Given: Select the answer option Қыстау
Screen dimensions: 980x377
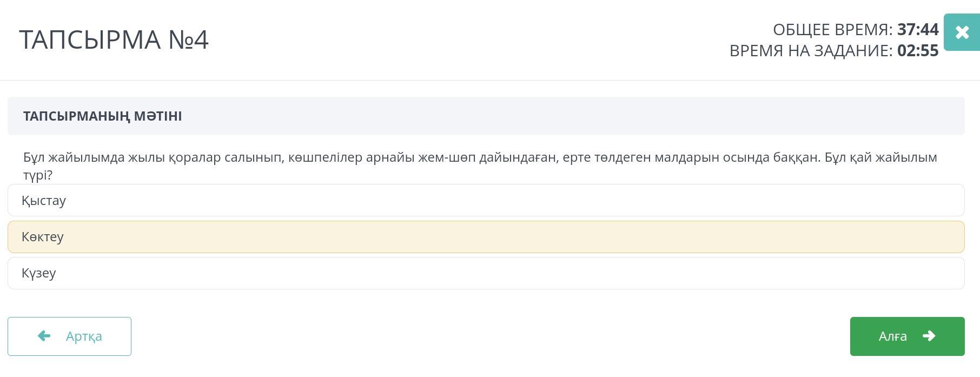Looking at the screenshot, I should point(486,200).
